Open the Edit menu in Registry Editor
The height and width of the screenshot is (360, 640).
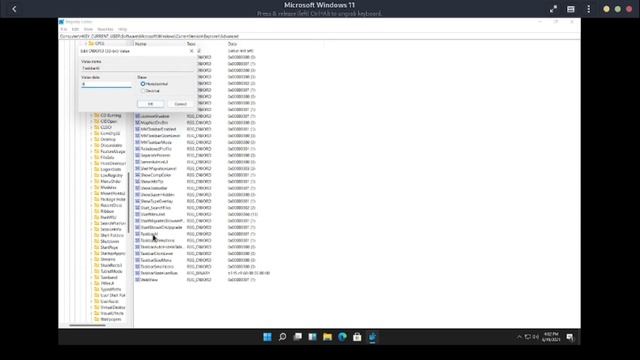[76, 29]
